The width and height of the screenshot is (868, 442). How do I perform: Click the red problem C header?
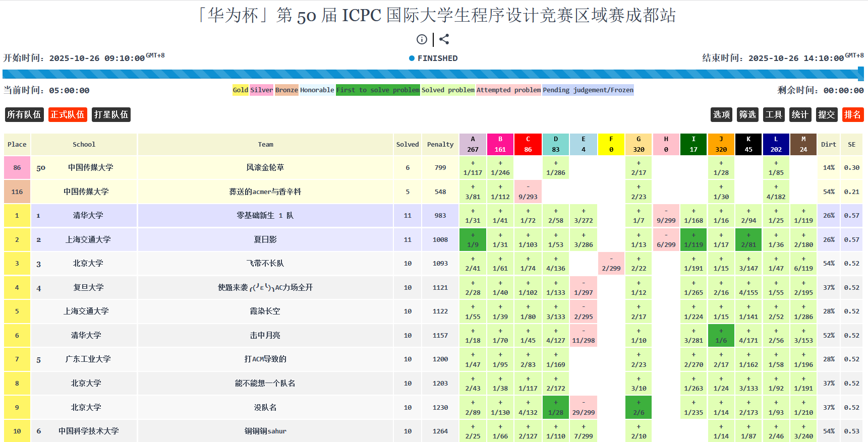[528, 144]
